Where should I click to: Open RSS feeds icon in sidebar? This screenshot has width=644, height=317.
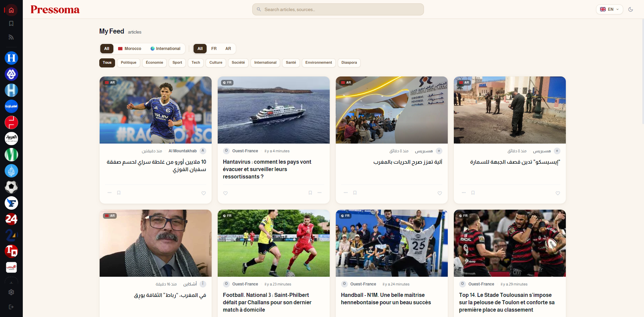11,37
